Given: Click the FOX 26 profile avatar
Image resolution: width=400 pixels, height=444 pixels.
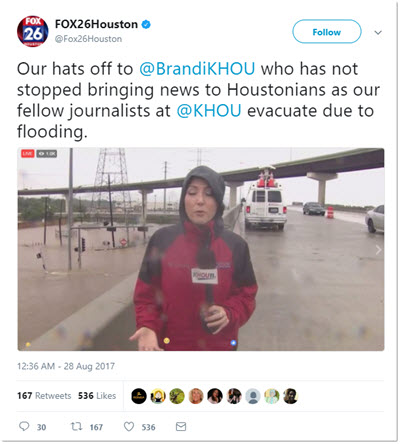Looking at the screenshot, I should click(33, 31).
